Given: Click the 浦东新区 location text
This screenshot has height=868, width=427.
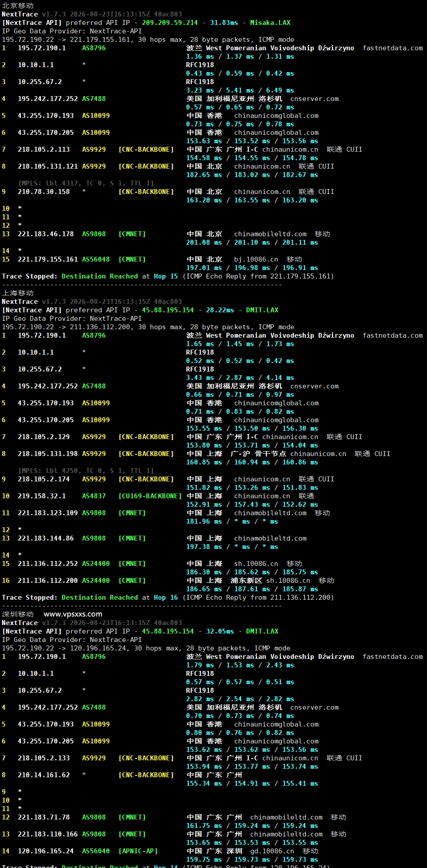Looking at the screenshot, I should tap(246, 581).
